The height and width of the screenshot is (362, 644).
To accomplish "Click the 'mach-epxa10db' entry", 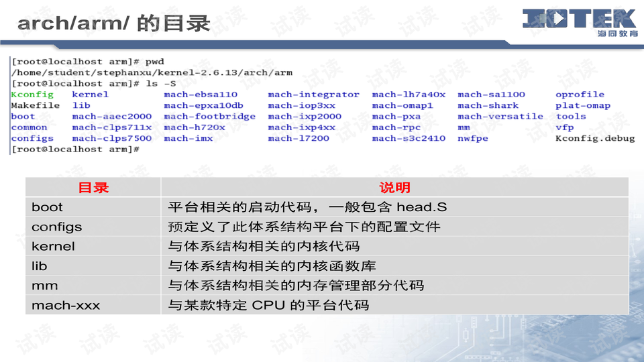I will point(203,105).
